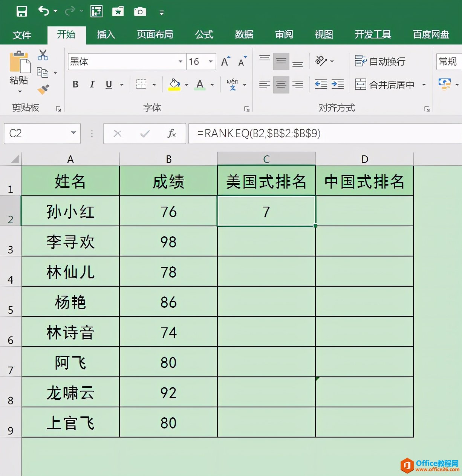
Task: Expand 合并后居中 dropdown arrow
Action: point(424,85)
